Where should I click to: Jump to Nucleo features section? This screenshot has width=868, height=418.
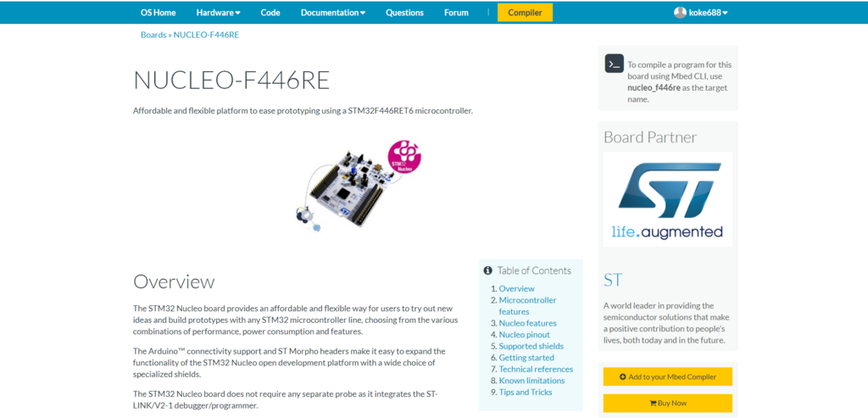tap(527, 323)
